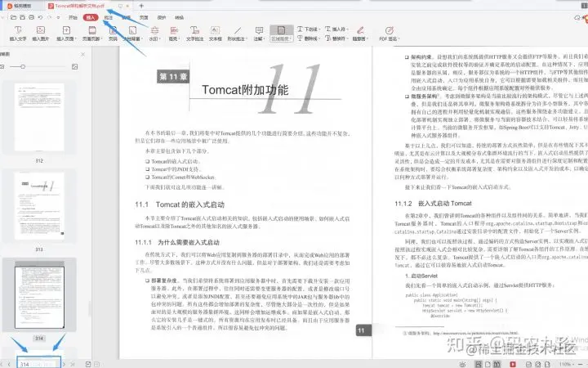
Task: Select the 插入文字 tool
Action: (x=18, y=34)
